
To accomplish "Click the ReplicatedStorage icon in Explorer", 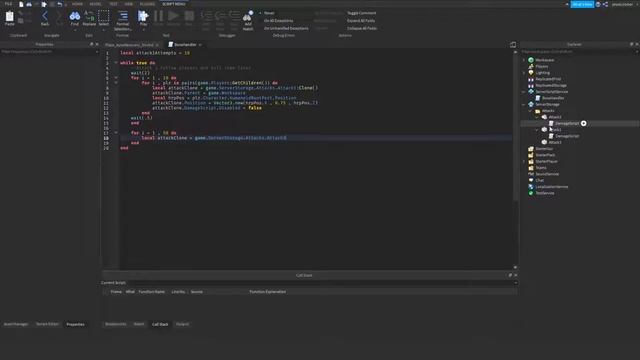I will (x=531, y=85).
